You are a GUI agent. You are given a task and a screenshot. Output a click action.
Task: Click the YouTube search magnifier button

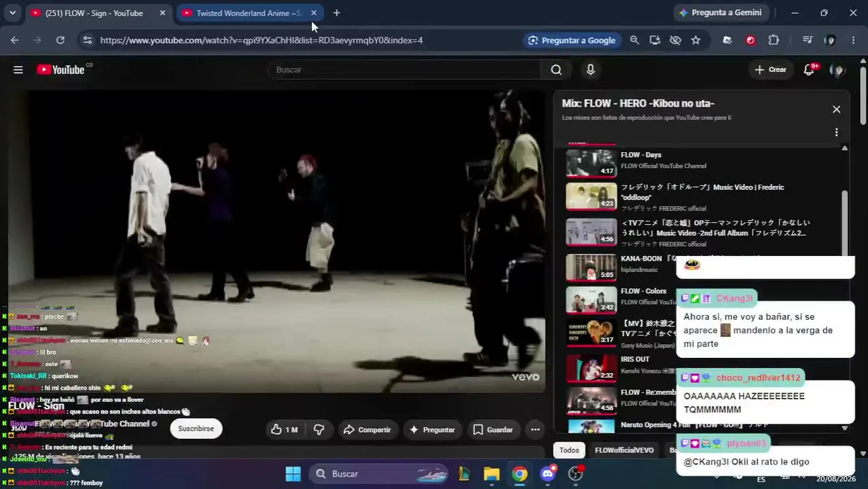coord(556,69)
